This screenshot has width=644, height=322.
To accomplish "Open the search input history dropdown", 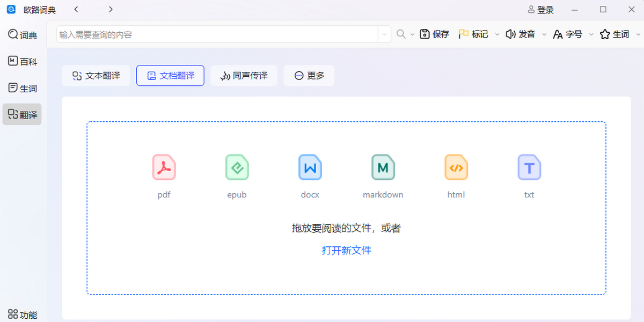I will pos(384,34).
